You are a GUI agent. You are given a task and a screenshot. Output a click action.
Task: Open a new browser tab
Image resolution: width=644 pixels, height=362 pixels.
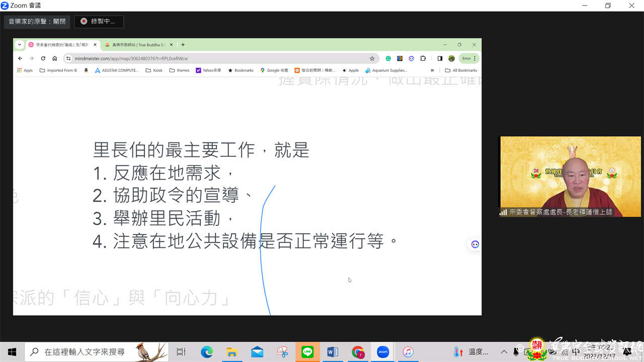pyautogui.click(x=183, y=45)
